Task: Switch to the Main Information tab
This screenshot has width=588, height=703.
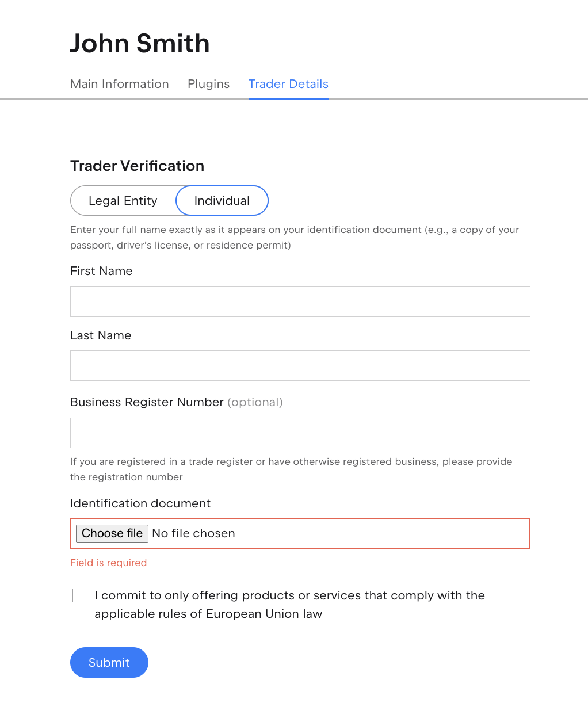Action: coord(119,84)
